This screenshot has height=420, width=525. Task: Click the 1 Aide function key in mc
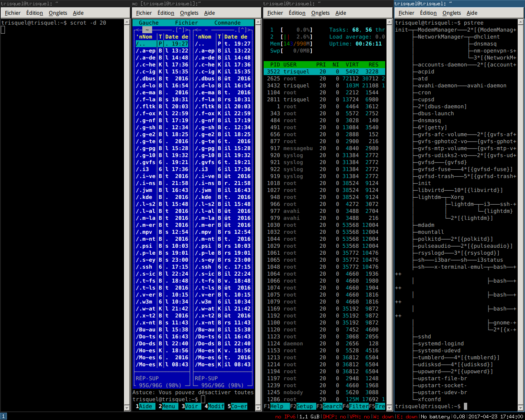[x=146, y=406]
